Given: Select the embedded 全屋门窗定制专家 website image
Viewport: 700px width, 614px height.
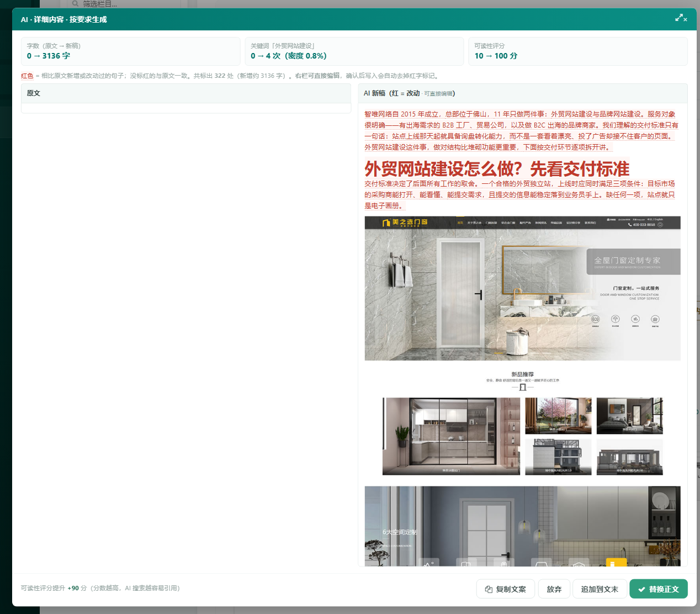Looking at the screenshot, I should (x=522, y=391).
